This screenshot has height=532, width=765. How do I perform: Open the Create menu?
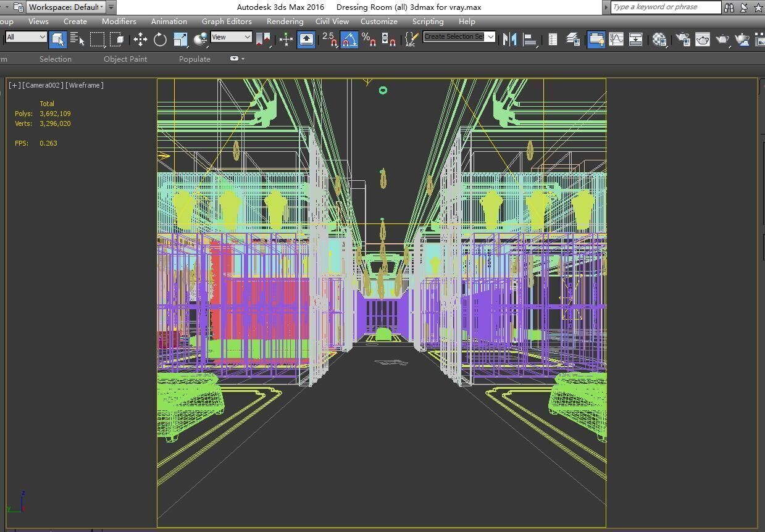pyautogui.click(x=75, y=22)
